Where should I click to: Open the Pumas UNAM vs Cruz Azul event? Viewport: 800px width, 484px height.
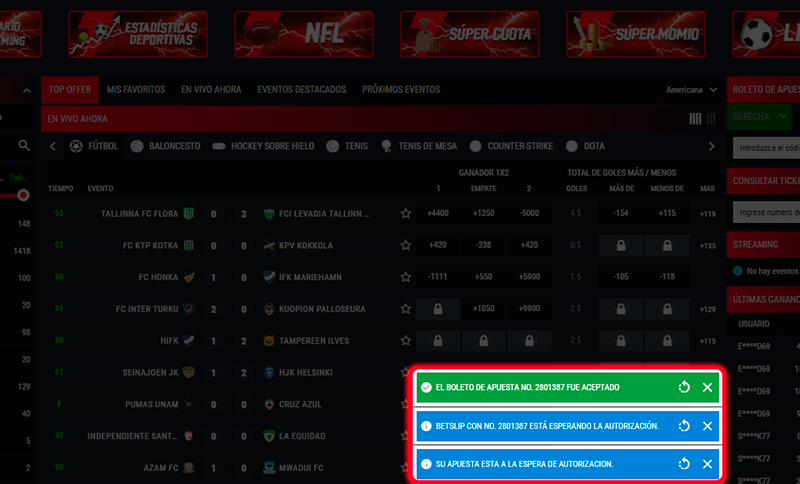coord(223,404)
